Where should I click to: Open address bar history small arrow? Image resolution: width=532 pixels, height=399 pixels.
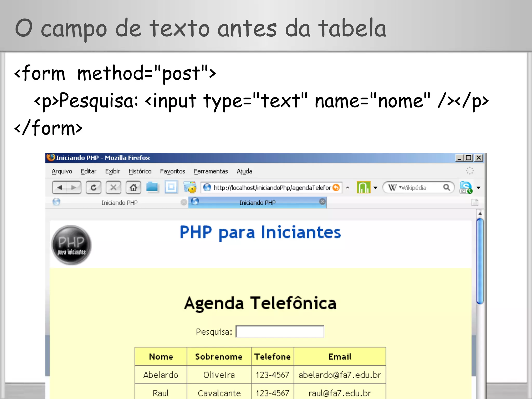tap(348, 188)
